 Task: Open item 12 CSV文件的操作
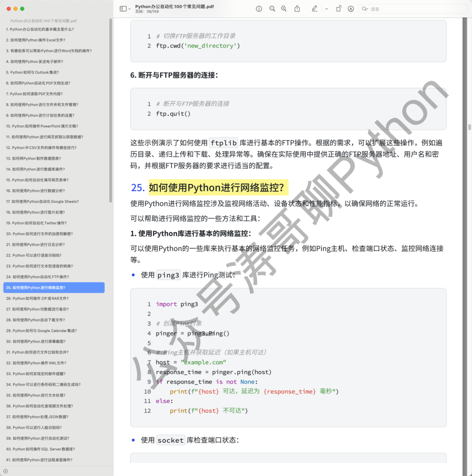coord(41,148)
